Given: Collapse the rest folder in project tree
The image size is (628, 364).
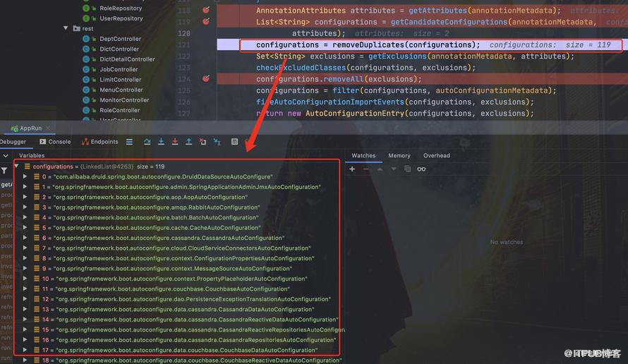Looking at the screenshot, I should 66,28.
